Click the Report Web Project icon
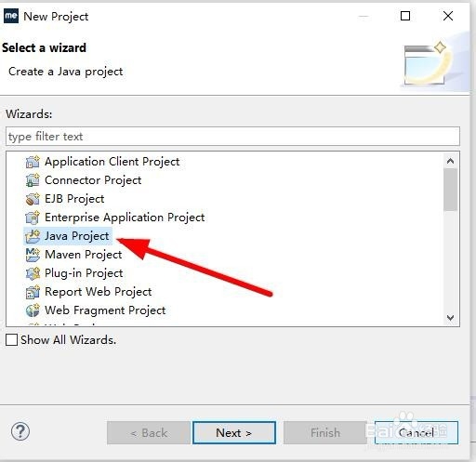476x462 pixels. point(33,292)
